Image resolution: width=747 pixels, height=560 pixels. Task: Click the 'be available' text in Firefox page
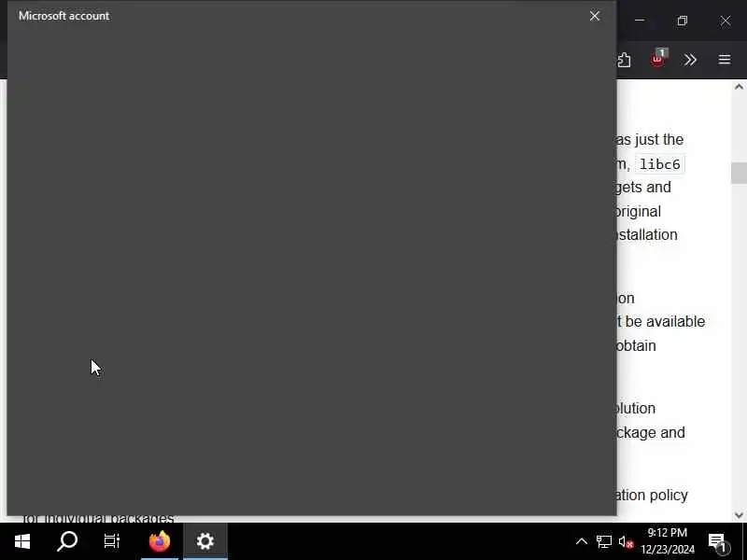pos(665,321)
